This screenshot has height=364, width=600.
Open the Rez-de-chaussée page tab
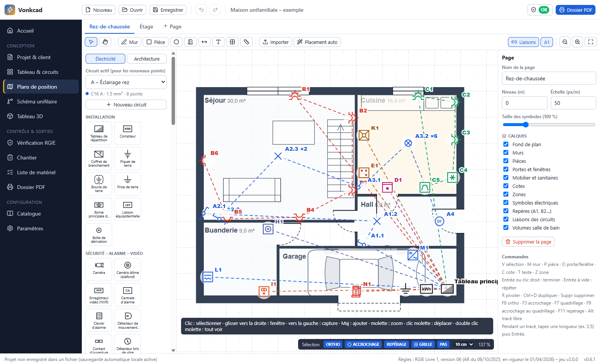[109, 27]
